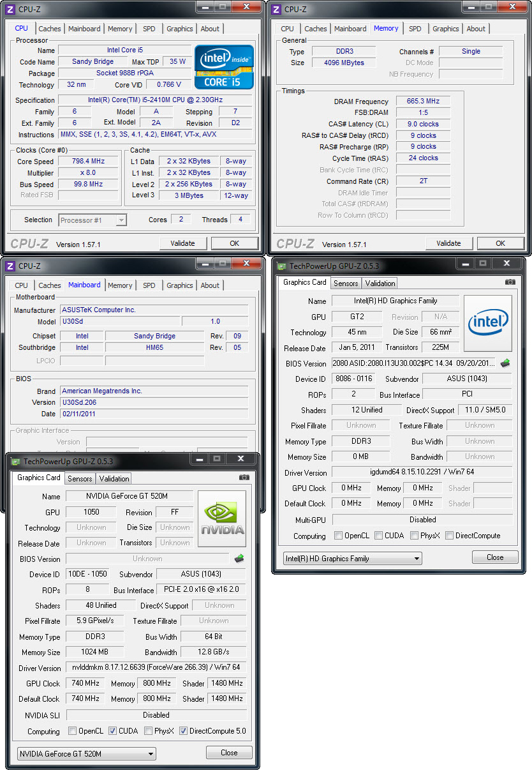Click CPU-Z title icon of CPU window
This screenshot has height=770, width=532.
[10, 9]
